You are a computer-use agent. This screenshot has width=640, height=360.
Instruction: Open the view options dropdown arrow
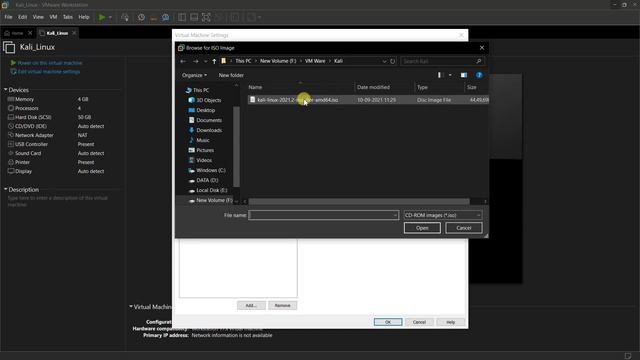[450, 75]
